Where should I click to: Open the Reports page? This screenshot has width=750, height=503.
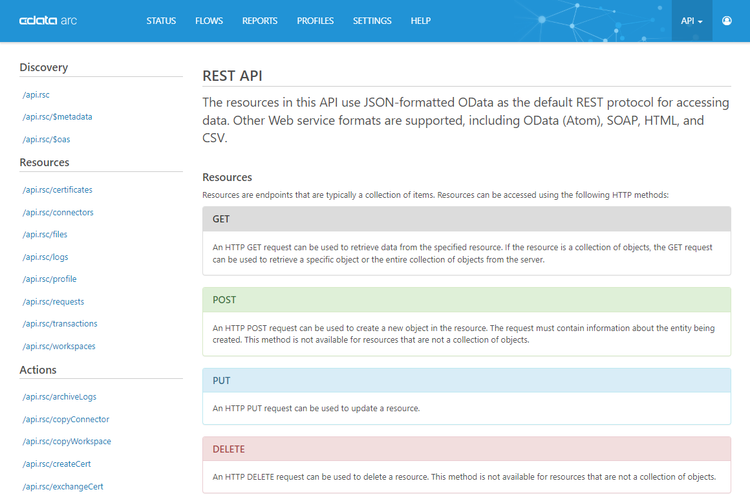click(260, 21)
